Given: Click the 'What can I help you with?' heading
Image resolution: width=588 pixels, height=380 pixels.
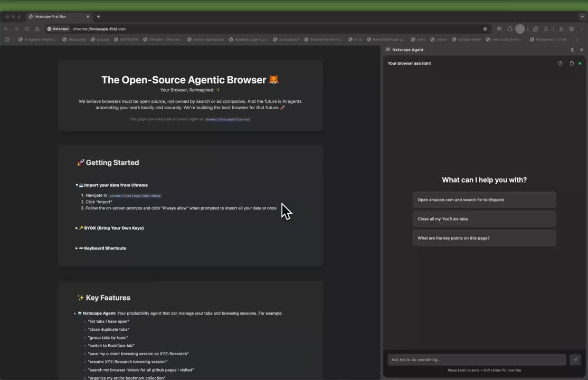Looking at the screenshot, I should click(x=484, y=179).
